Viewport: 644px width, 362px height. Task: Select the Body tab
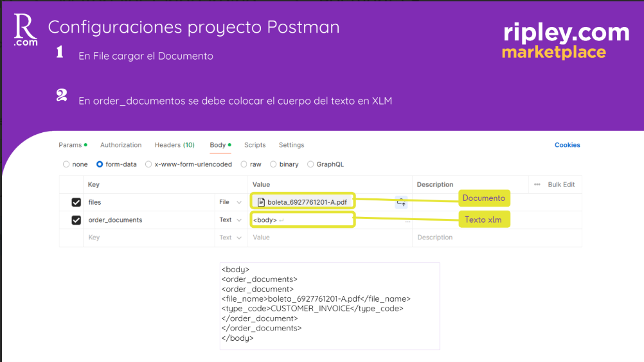[220, 144]
